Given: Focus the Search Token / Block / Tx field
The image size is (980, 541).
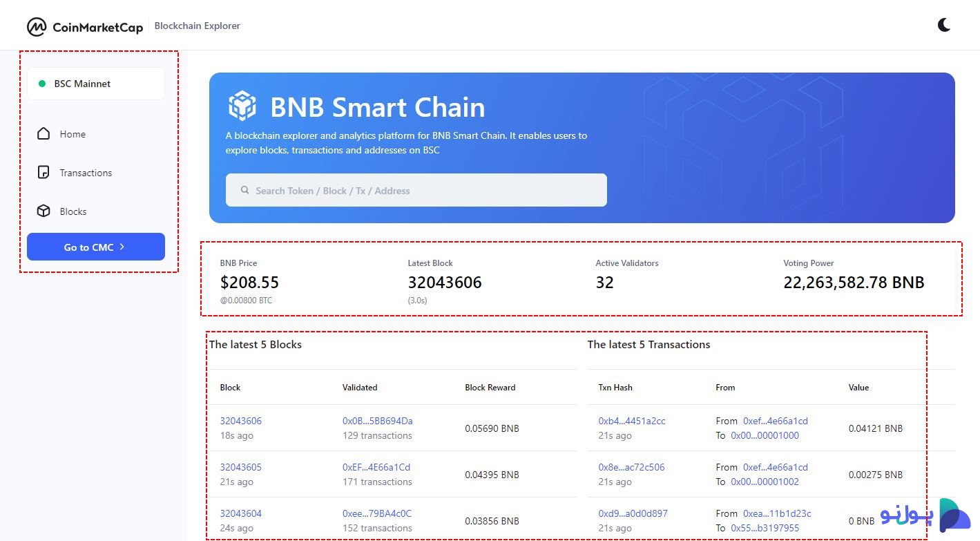Looking at the screenshot, I should (x=416, y=190).
